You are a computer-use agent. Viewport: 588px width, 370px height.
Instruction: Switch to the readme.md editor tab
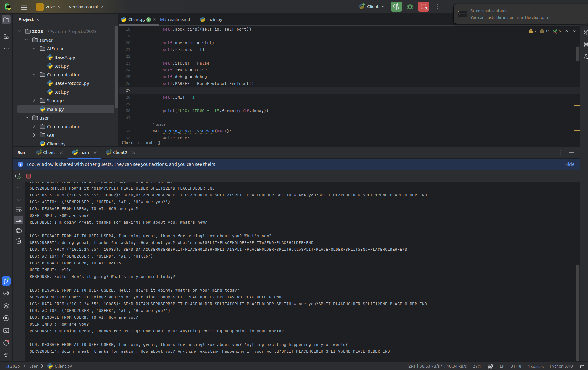coord(175,19)
